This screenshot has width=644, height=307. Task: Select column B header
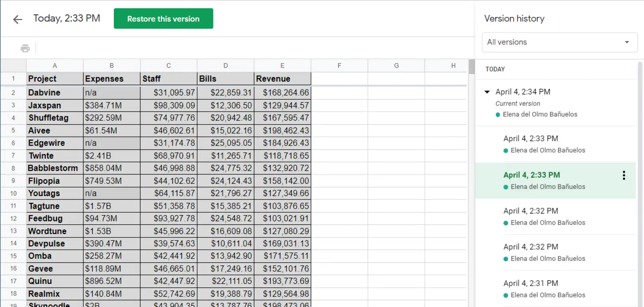click(112, 65)
